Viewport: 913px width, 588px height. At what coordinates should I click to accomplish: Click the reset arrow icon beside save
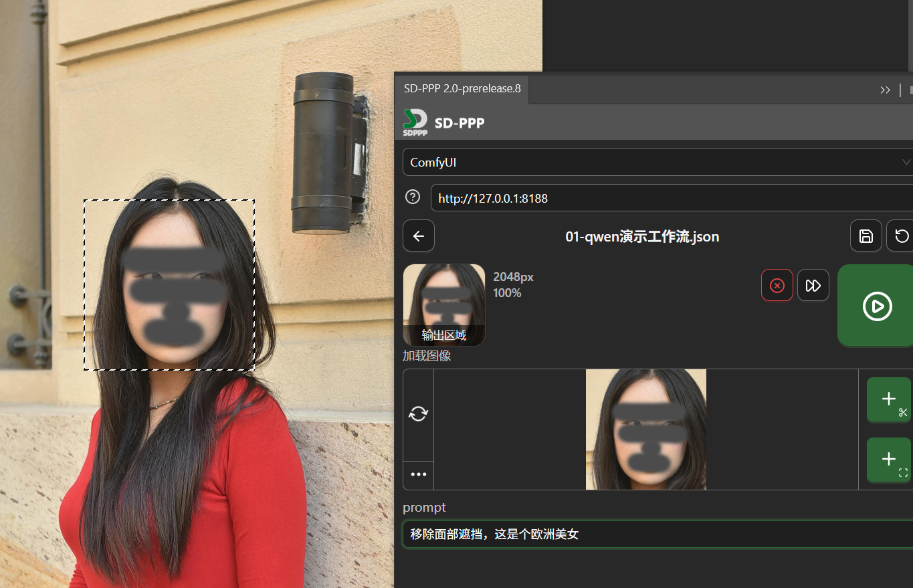[x=902, y=236]
